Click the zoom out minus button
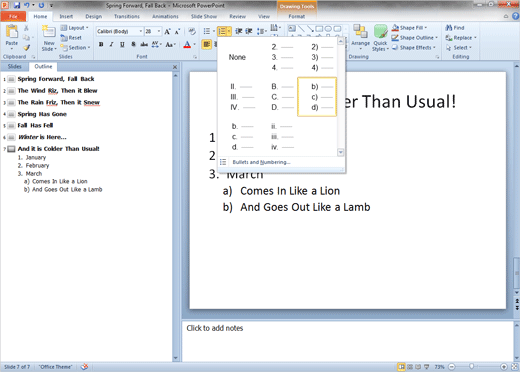The image size is (520, 372). click(452, 367)
